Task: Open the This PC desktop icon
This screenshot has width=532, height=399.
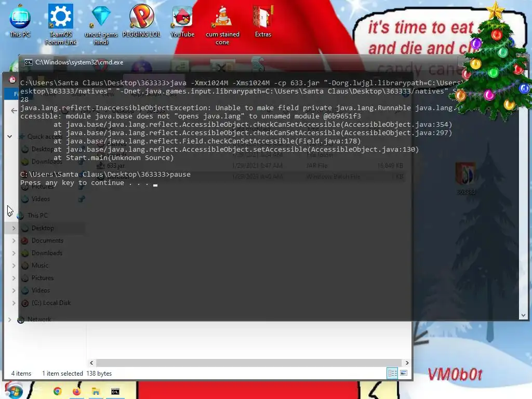Action: point(20,20)
